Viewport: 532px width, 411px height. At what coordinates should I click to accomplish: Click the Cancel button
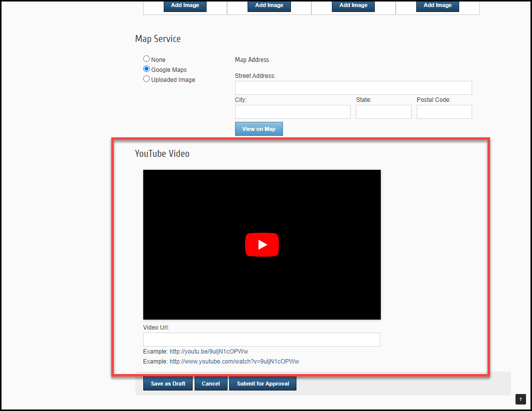(x=211, y=384)
